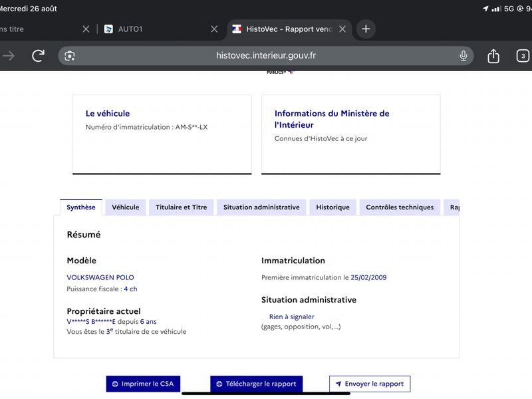Switch to Situation administrative tab
The width and height of the screenshot is (532, 399).
(x=261, y=207)
